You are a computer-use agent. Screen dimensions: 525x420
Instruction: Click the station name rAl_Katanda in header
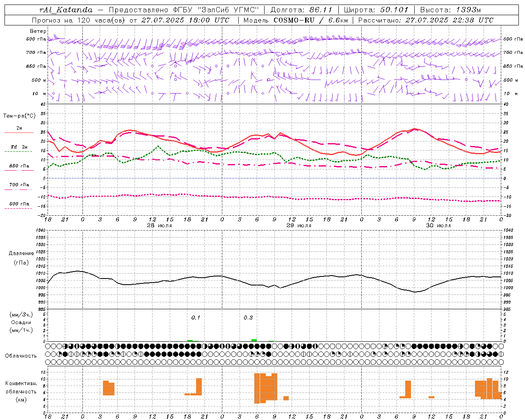coord(66,10)
